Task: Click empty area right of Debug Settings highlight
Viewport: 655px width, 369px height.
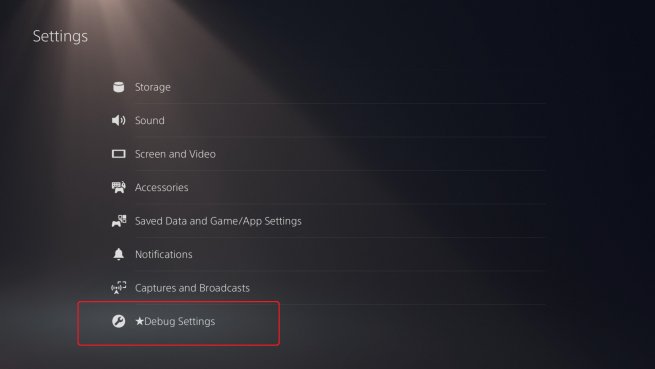Action: pyautogui.click(x=414, y=323)
